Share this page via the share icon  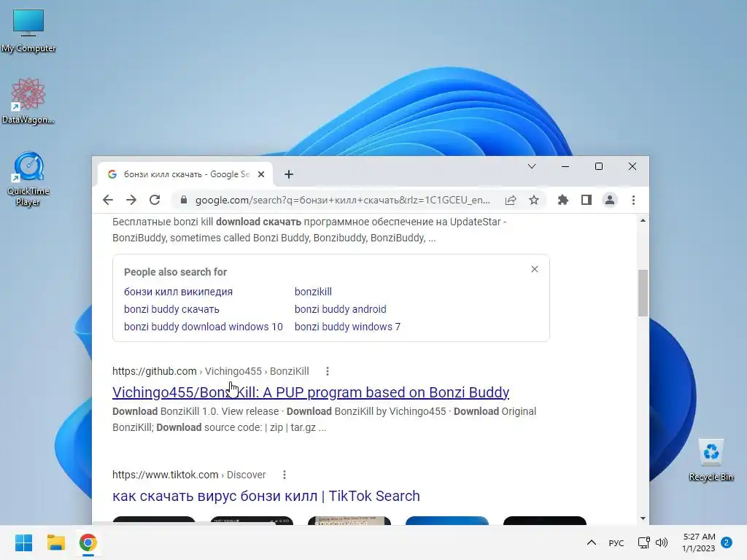(511, 200)
